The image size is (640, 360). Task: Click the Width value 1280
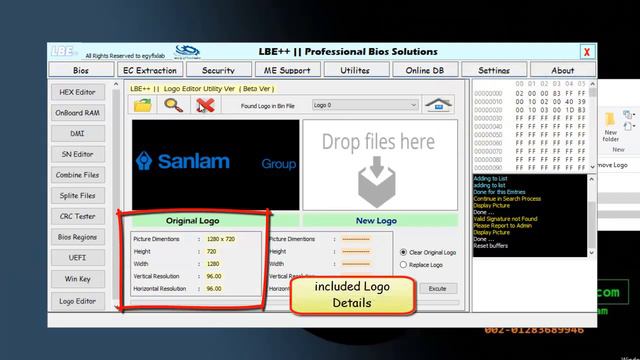click(213, 264)
